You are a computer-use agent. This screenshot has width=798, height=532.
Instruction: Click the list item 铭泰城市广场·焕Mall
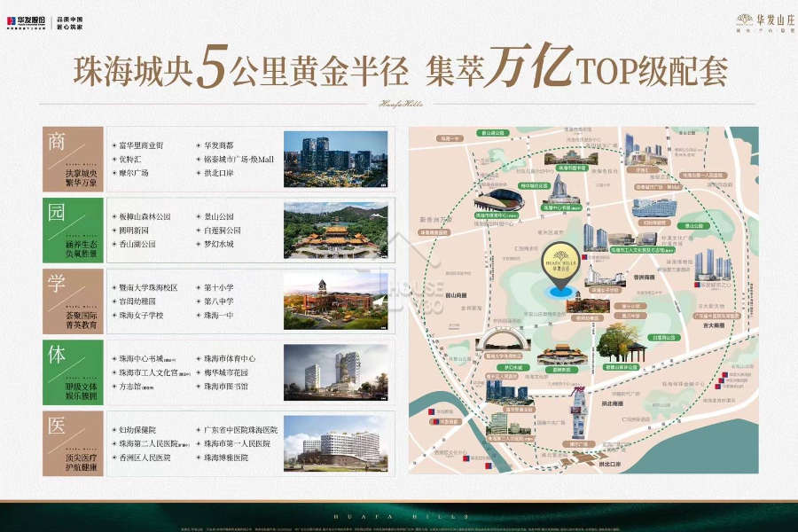point(239,159)
